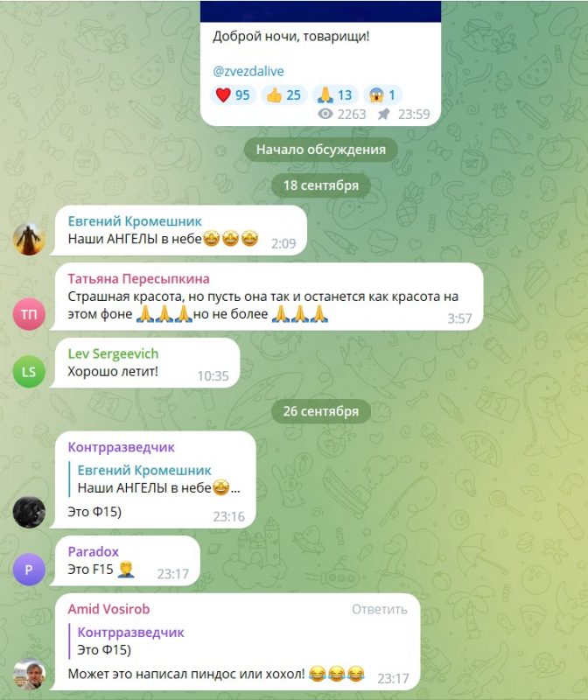Toggle the scared face reaction showing 1
The height and width of the screenshot is (700, 588).
(x=383, y=95)
